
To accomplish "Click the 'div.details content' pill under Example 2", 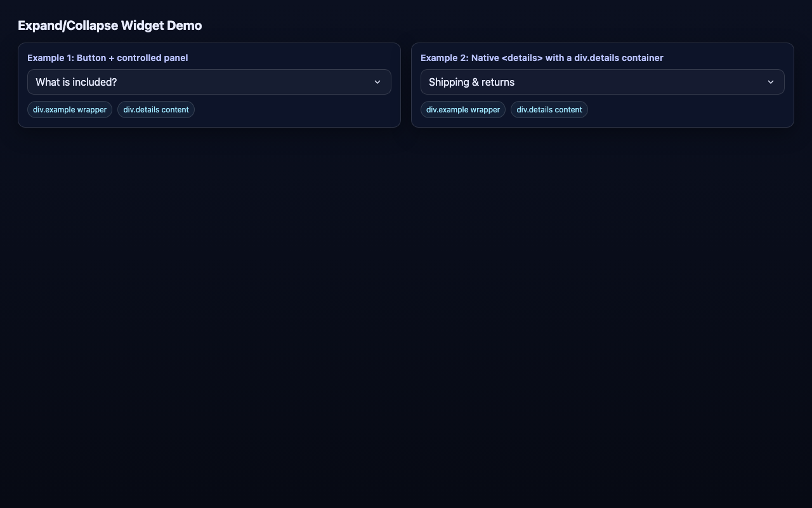I will coord(549,109).
